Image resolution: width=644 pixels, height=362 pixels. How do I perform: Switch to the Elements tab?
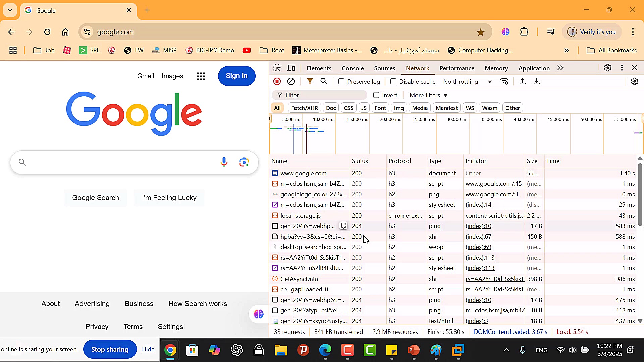pos(319,68)
